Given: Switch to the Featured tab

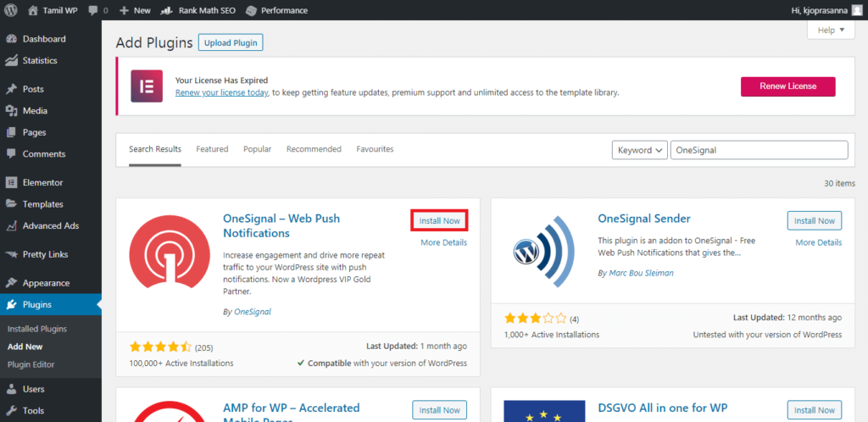Looking at the screenshot, I should (212, 149).
